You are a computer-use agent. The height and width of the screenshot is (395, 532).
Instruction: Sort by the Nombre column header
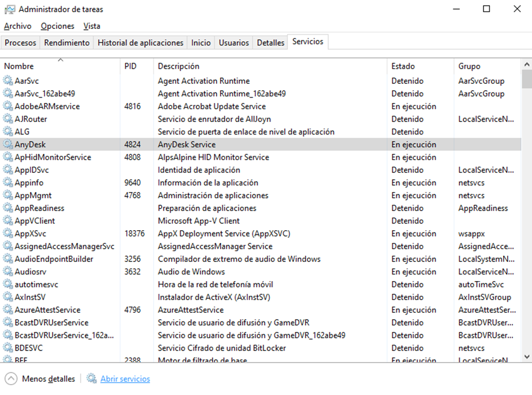61,66
